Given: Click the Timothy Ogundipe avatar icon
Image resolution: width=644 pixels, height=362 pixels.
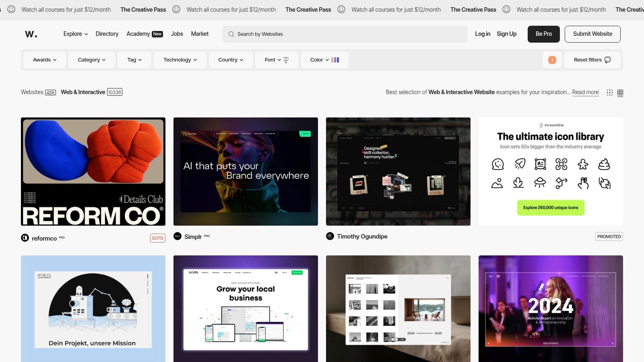Looking at the screenshot, I should (x=330, y=236).
